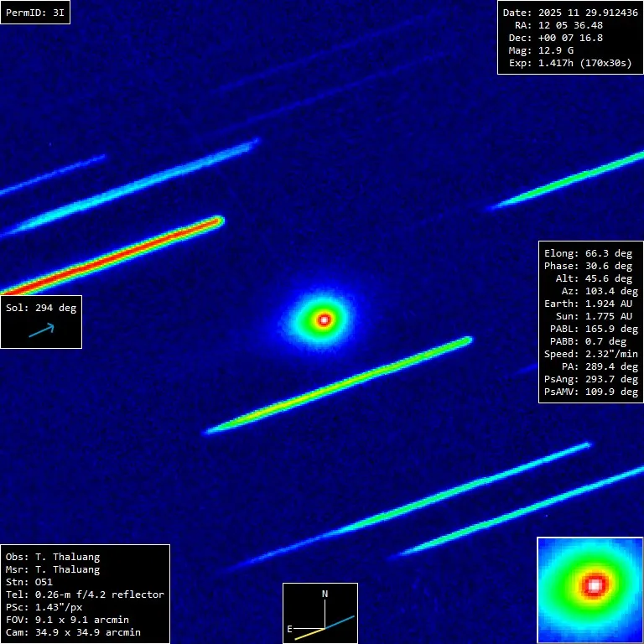
Task: Click the solar direction arrow icon
Action: (x=41, y=330)
